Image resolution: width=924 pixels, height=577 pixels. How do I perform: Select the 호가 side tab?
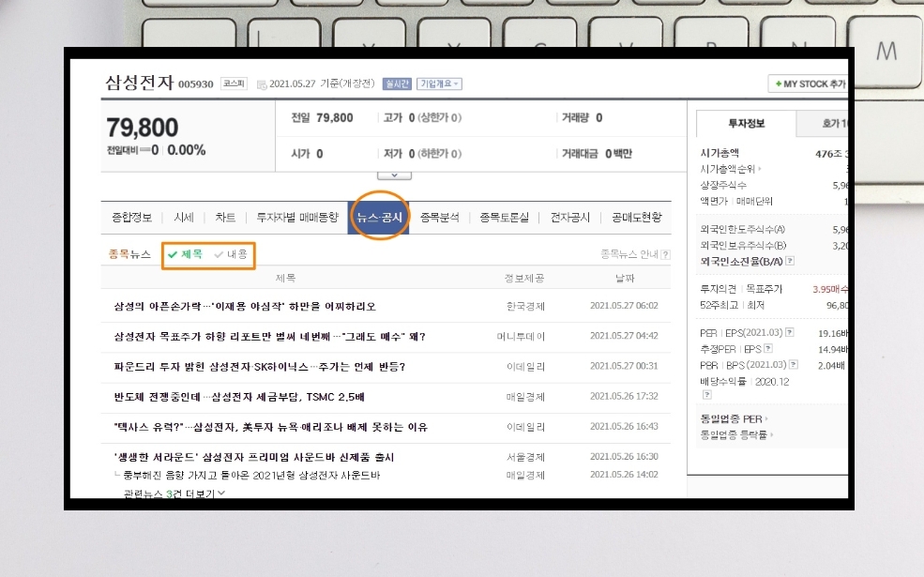coord(823,123)
